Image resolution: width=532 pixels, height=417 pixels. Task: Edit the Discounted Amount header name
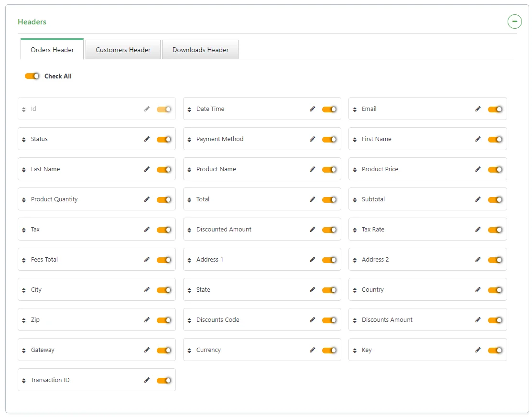pos(313,230)
